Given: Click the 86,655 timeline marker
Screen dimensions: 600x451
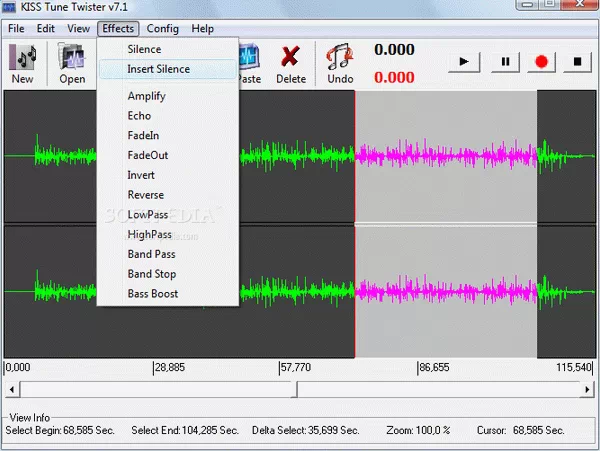Looking at the screenshot, I should click(434, 368).
